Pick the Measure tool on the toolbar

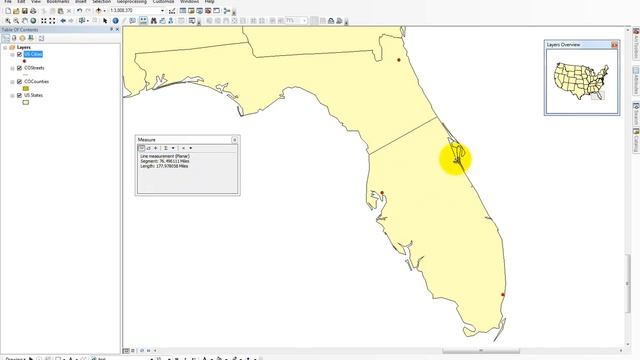tap(143, 21)
